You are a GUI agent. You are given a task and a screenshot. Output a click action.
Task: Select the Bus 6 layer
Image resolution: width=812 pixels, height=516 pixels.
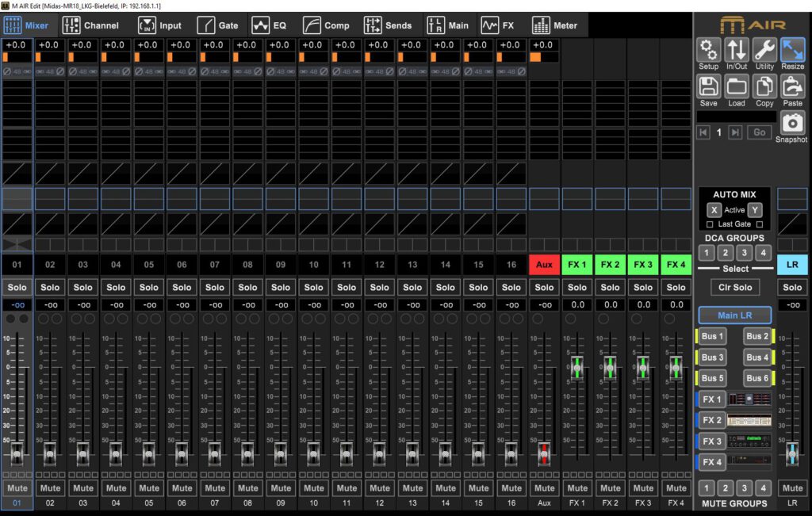coord(757,378)
